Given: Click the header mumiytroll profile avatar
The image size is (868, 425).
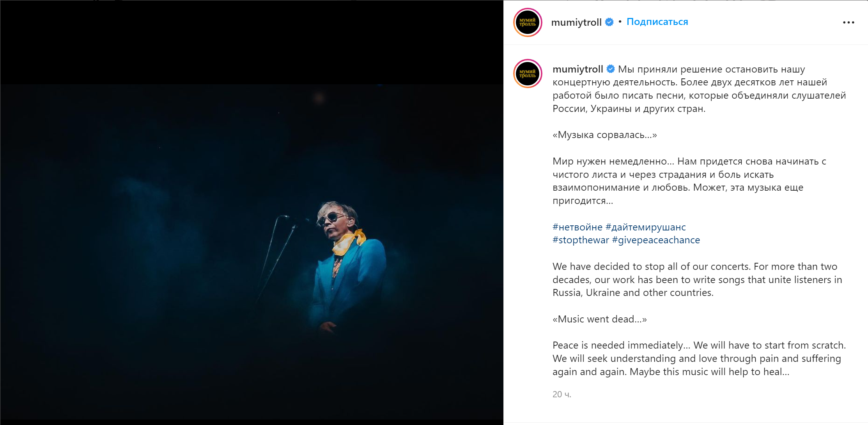Looking at the screenshot, I should (x=528, y=22).
